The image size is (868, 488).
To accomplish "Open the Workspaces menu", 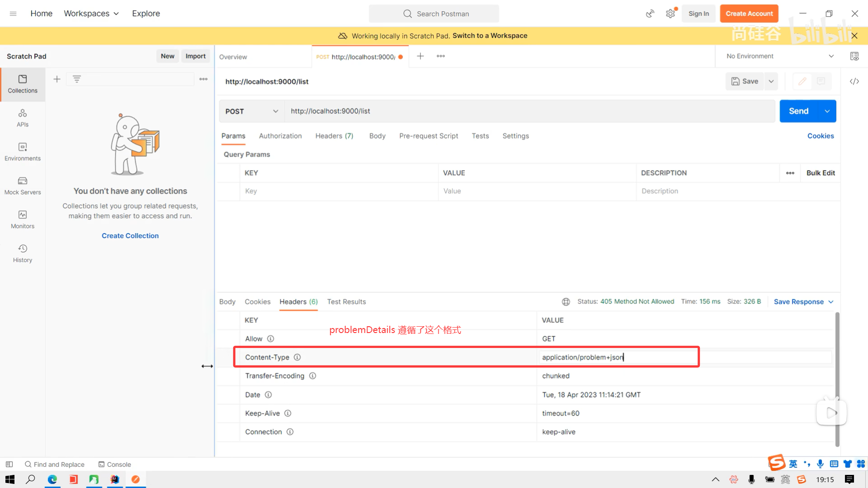I will coord(91,14).
